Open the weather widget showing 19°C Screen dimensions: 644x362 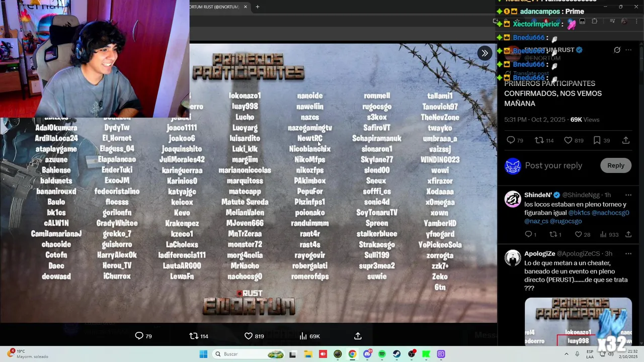tap(28, 354)
